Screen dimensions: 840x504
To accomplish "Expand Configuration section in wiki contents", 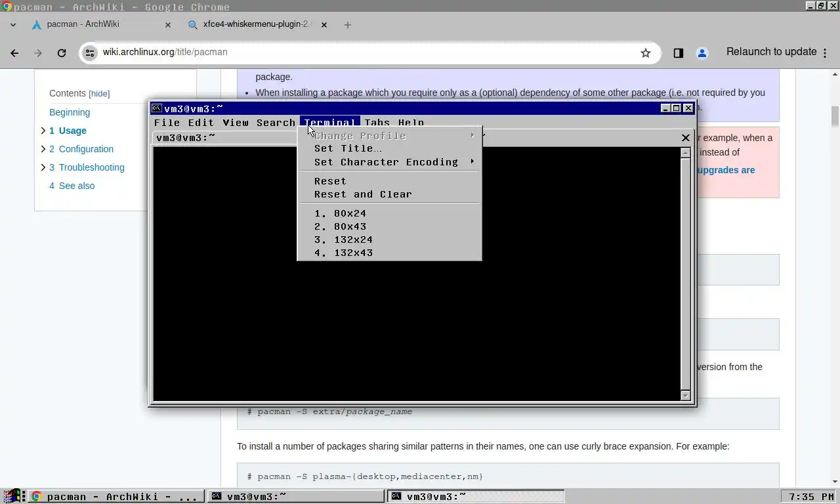I will point(43,149).
